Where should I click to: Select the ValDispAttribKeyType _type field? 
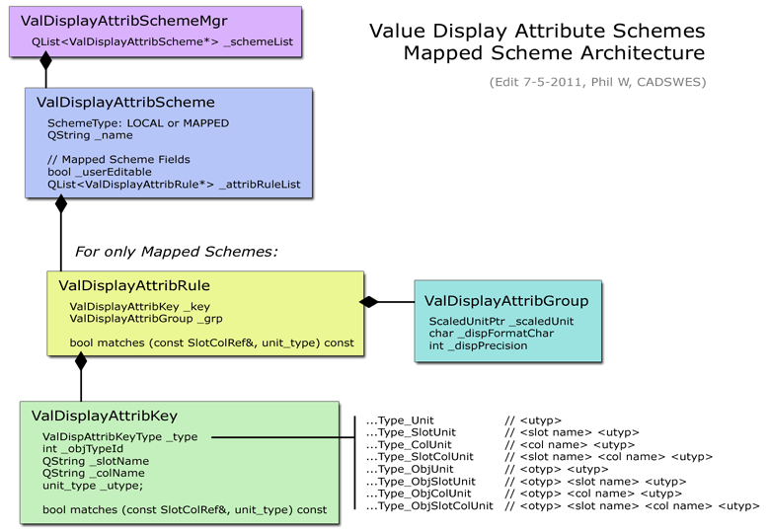coord(119,437)
